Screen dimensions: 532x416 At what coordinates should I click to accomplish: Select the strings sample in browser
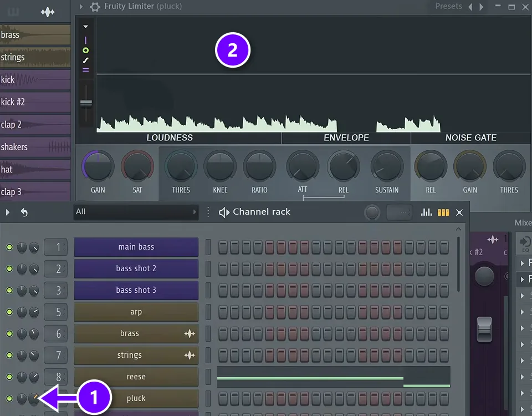pos(35,57)
